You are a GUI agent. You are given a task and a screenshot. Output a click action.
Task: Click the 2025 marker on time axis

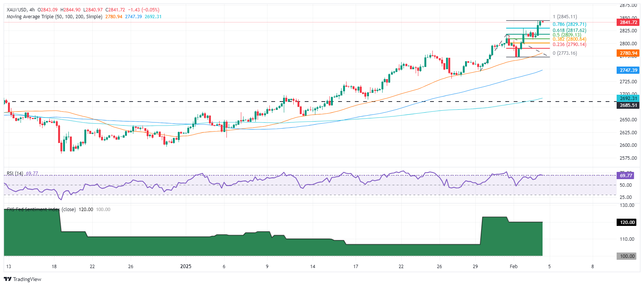[186, 266]
